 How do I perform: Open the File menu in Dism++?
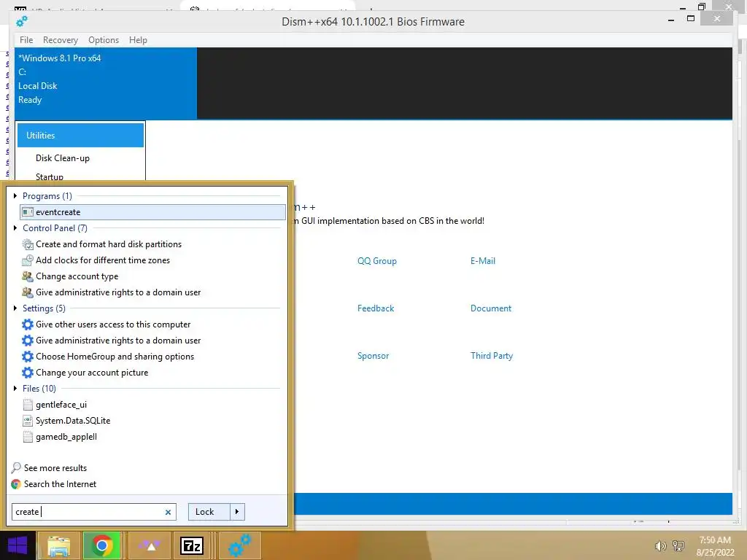(x=26, y=40)
